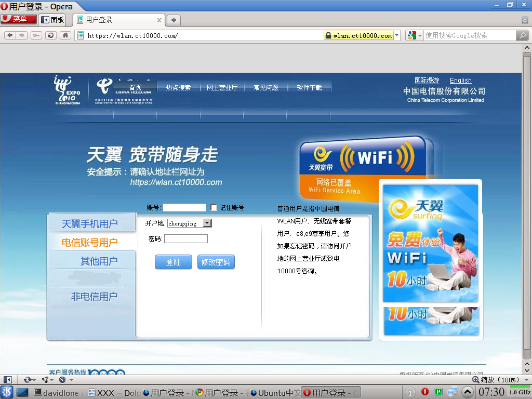Click the 密码 password field
532x399 pixels.
tap(186, 239)
